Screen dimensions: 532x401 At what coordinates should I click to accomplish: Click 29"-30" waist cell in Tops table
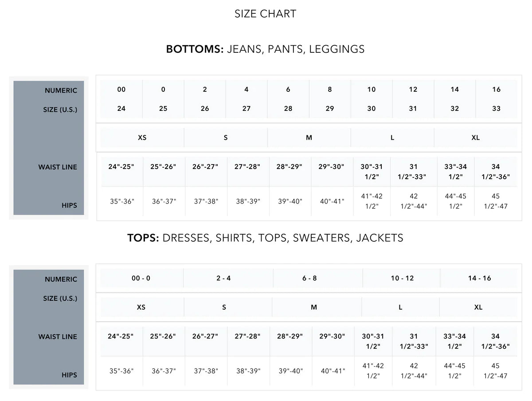tap(332, 336)
